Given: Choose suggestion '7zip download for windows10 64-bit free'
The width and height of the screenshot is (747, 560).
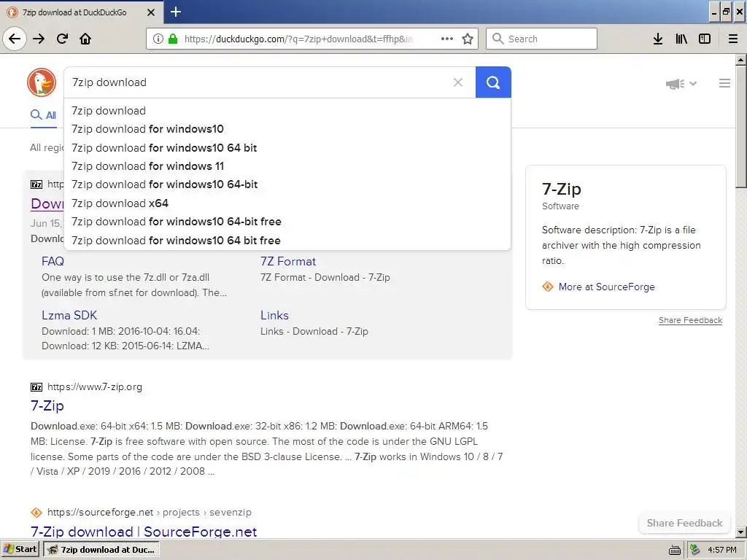Looking at the screenshot, I should (x=287, y=222).
